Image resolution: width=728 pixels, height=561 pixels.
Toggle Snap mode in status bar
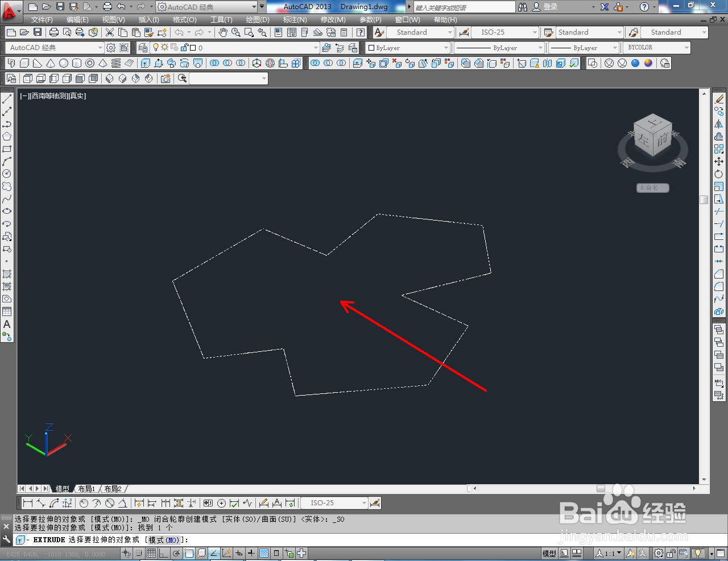click(139, 553)
